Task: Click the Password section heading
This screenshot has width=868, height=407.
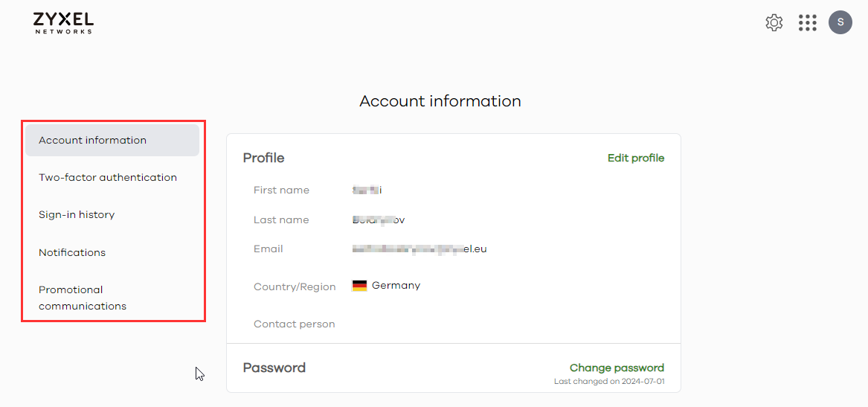Action: (x=274, y=368)
